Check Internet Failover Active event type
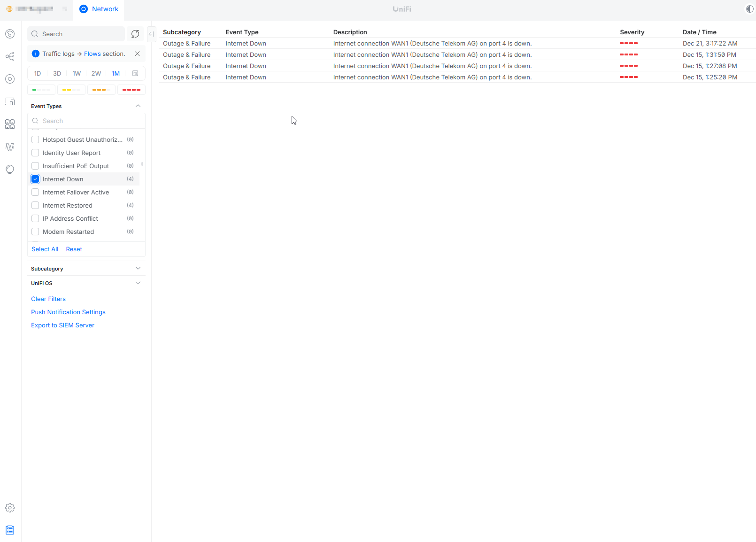The height and width of the screenshot is (542, 756). [x=35, y=192]
